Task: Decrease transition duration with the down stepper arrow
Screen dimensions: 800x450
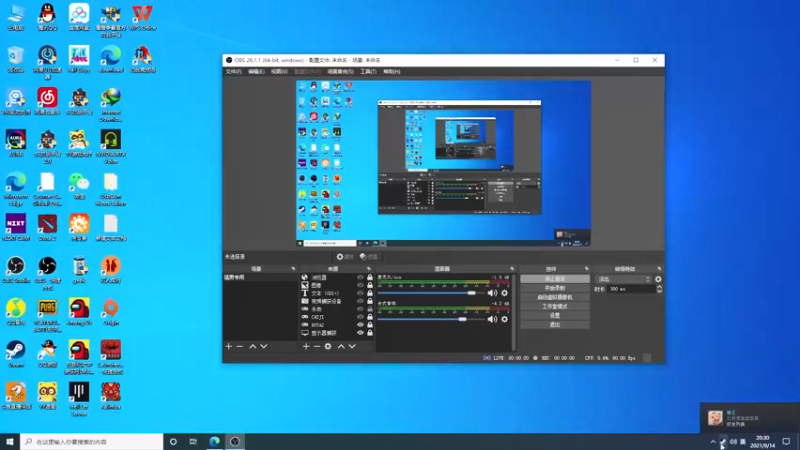Action: pyautogui.click(x=659, y=291)
